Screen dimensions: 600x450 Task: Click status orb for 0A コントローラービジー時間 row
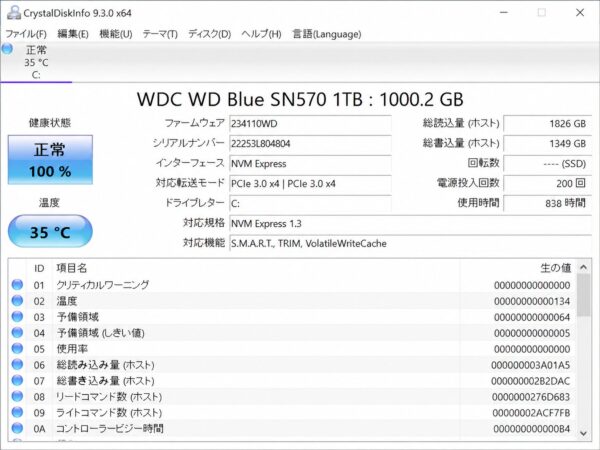coord(17,428)
